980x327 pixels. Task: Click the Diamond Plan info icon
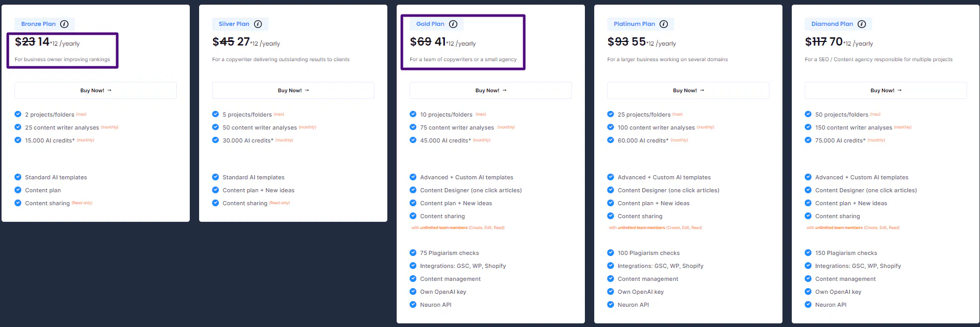tap(862, 24)
